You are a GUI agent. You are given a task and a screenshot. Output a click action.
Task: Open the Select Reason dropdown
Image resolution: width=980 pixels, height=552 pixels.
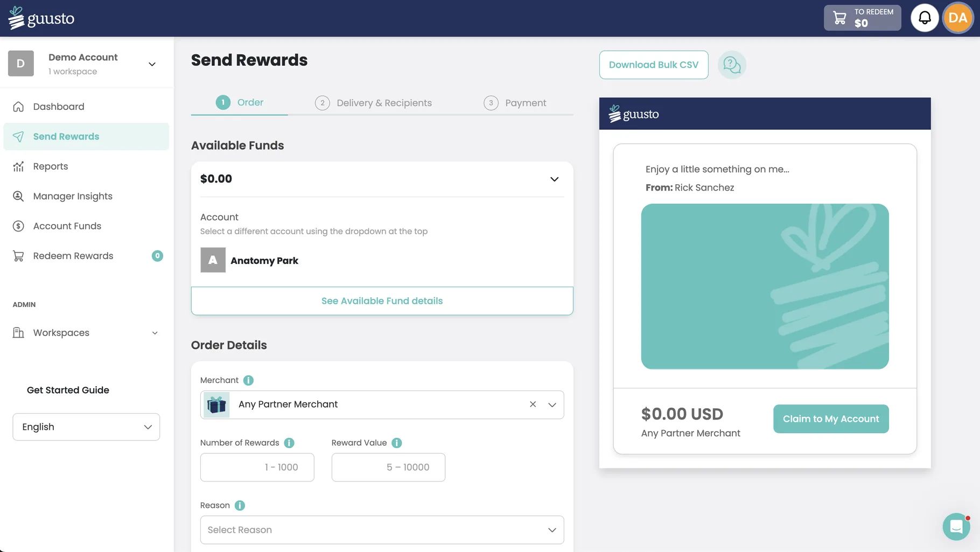pos(382,530)
